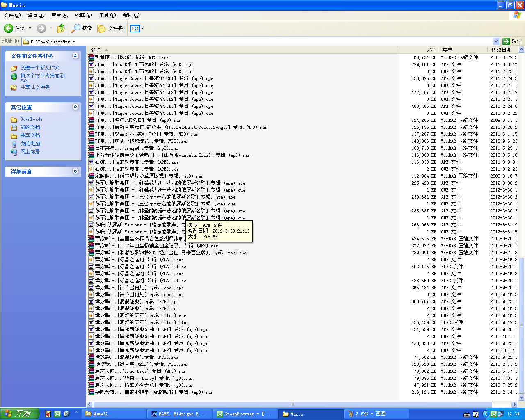Open the Back button history dropdown
Screen dimensions: 525x420
click(30, 28)
